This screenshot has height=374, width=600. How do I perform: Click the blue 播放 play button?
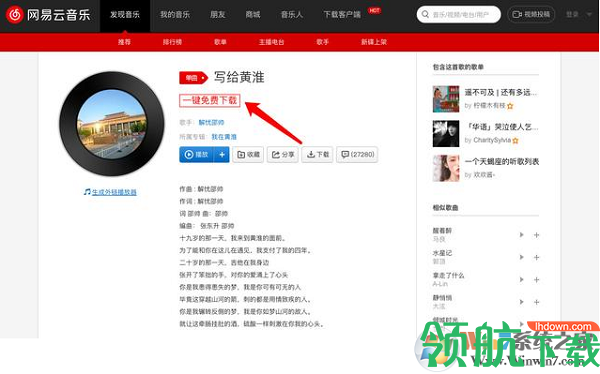point(197,155)
